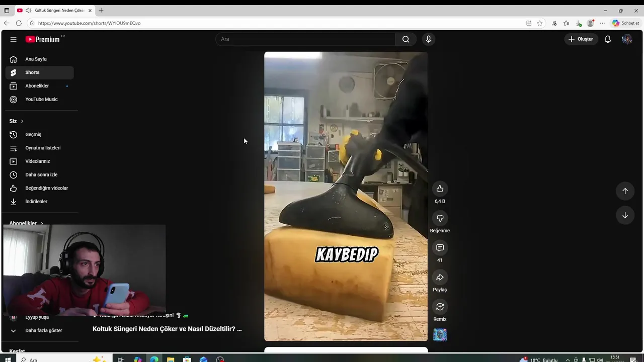Image resolution: width=644 pixels, height=362 pixels.
Task: Click the Shorts video player
Action: pyautogui.click(x=346, y=196)
